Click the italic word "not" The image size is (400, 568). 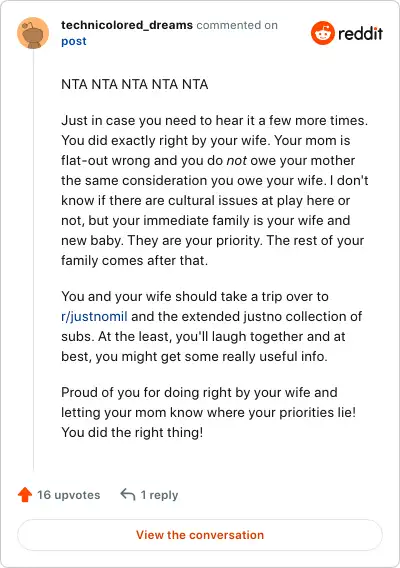237,160
